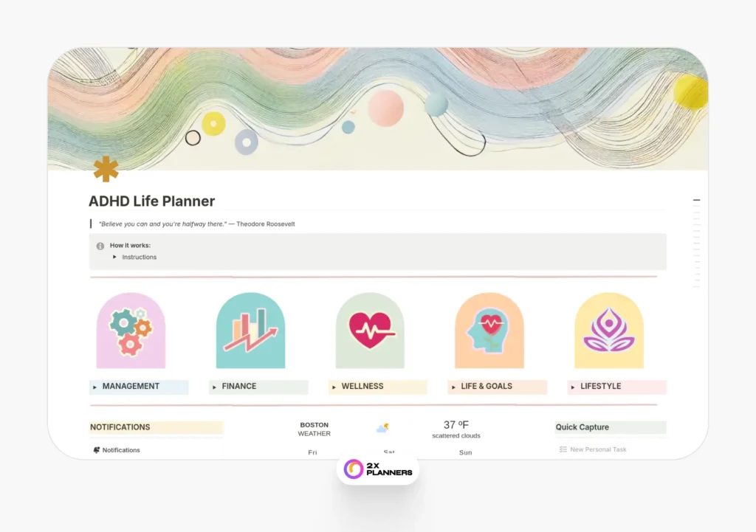Click the Life & Goals head icon
This screenshot has width=756, height=532.
click(489, 331)
